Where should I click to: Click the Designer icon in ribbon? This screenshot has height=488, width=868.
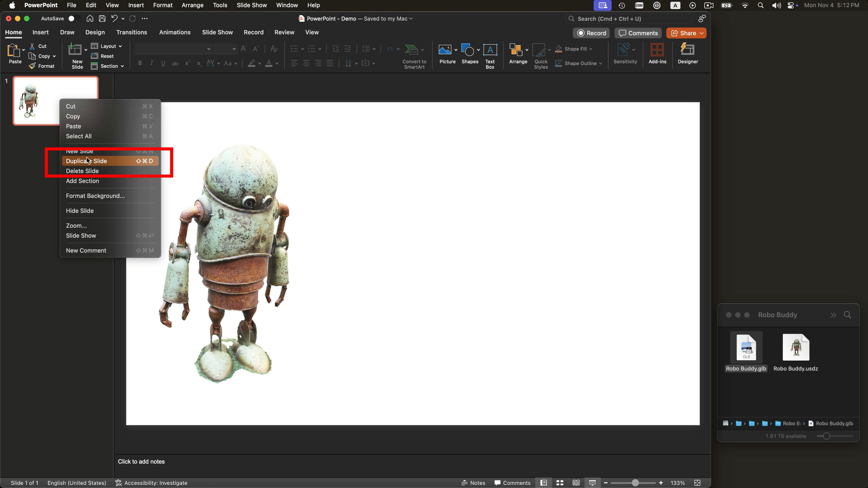point(688,54)
